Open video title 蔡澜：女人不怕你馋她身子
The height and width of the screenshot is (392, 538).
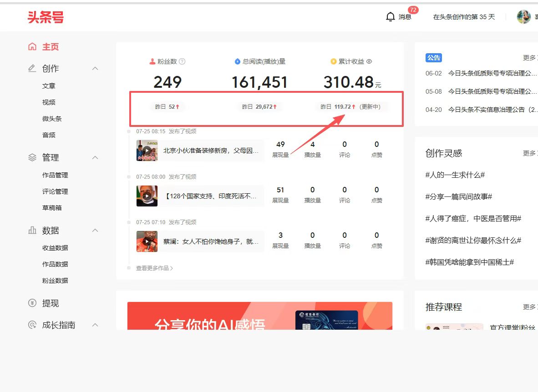(211, 241)
